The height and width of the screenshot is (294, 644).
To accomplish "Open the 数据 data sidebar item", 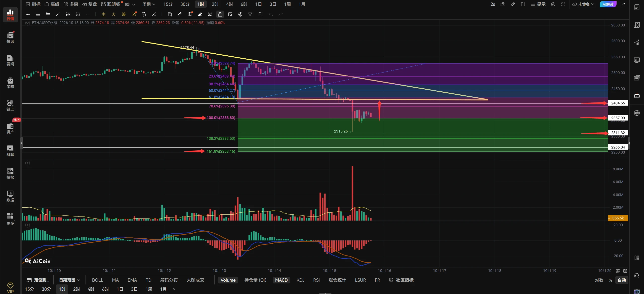I will click(10, 196).
